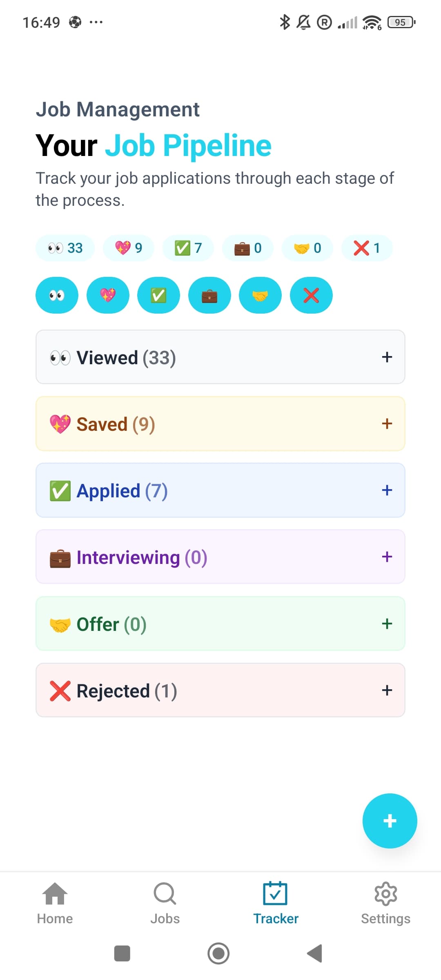Screen dimensions: 441x980
Task: Click plus icon on Interviewing row
Action: (387, 557)
